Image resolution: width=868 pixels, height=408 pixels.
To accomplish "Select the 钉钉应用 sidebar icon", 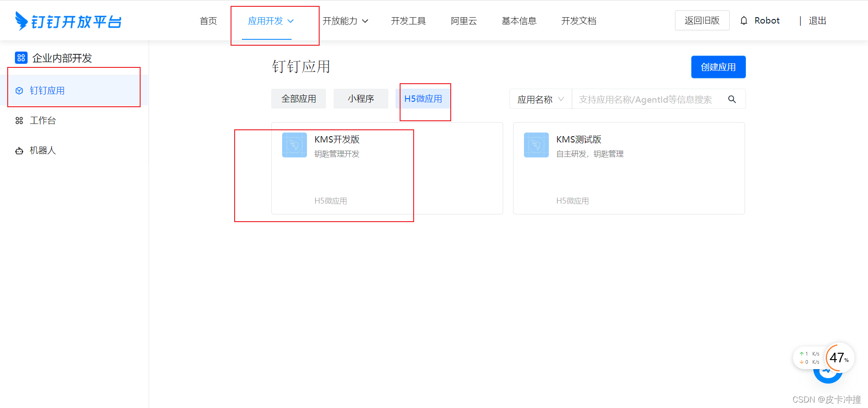I will coord(19,90).
